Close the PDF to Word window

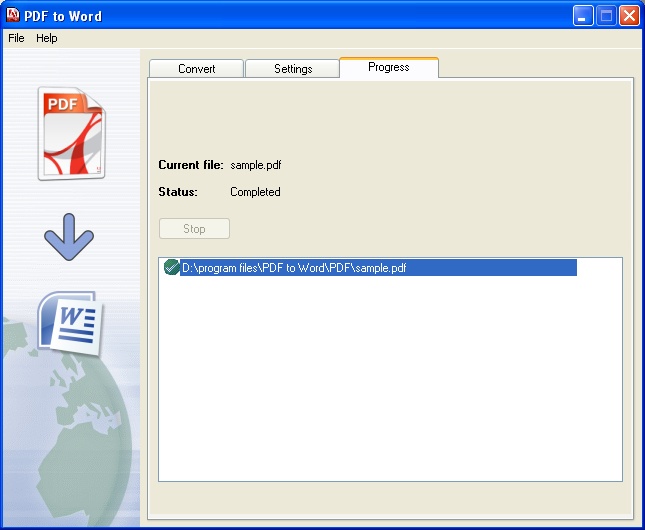point(629,16)
